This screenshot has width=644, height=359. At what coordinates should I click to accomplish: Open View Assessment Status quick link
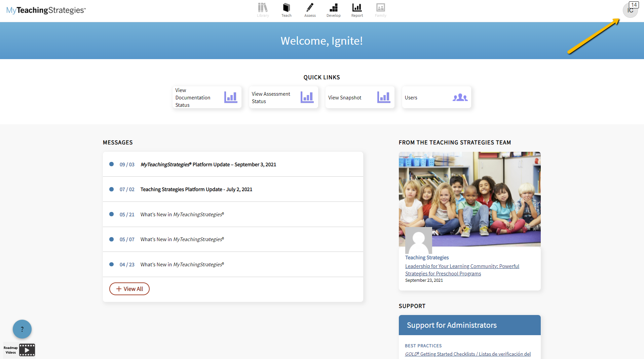[x=283, y=97]
